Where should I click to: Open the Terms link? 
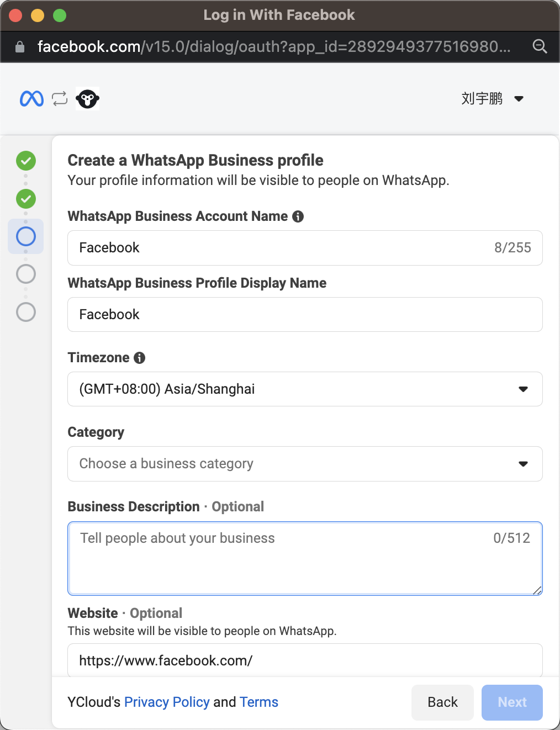[259, 702]
